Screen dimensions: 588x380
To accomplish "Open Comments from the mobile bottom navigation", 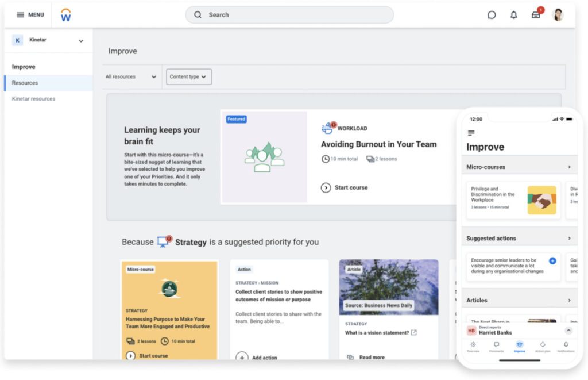I will [496, 345].
